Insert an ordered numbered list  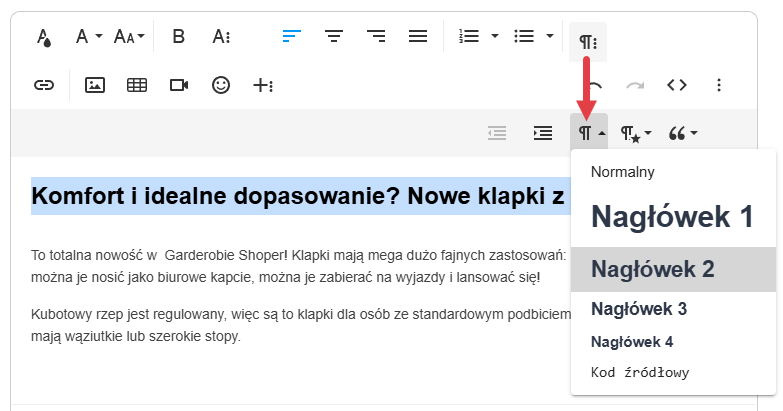[469, 36]
